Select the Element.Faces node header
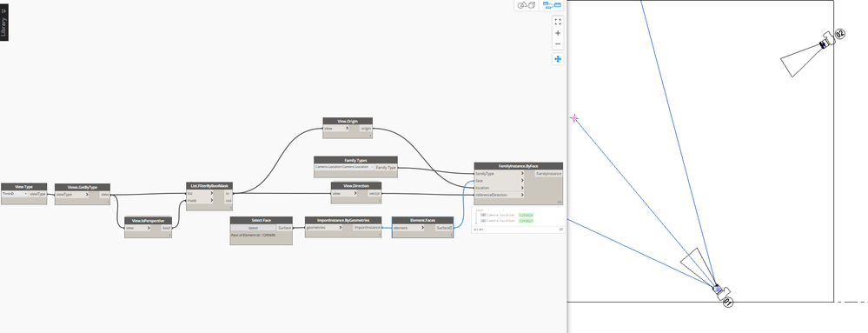 pyautogui.click(x=422, y=220)
